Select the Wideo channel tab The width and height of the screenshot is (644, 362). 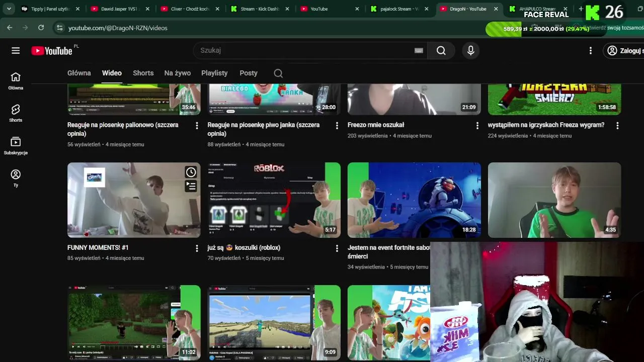pyautogui.click(x=112, y=73)
